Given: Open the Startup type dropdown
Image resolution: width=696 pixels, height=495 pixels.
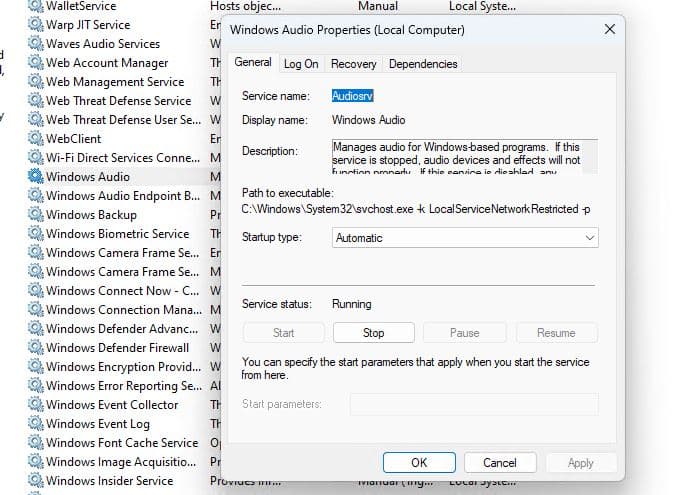Looking at the screenshot, I should click(465, 238).
